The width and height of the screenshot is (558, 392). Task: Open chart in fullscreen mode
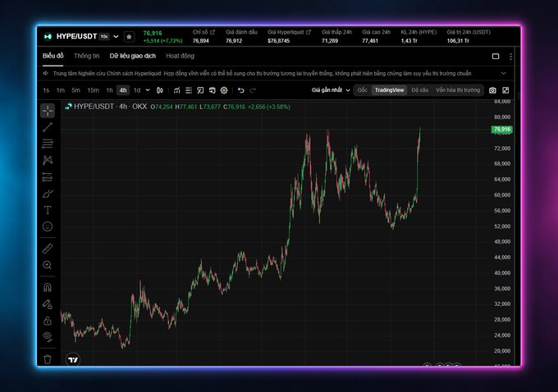[x=505, y=90]
